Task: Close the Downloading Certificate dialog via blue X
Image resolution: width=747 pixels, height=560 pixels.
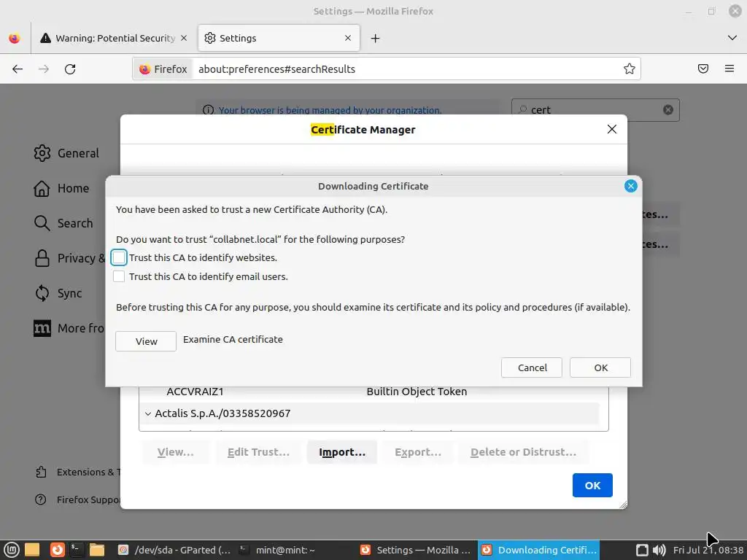Action: point(631,186)
